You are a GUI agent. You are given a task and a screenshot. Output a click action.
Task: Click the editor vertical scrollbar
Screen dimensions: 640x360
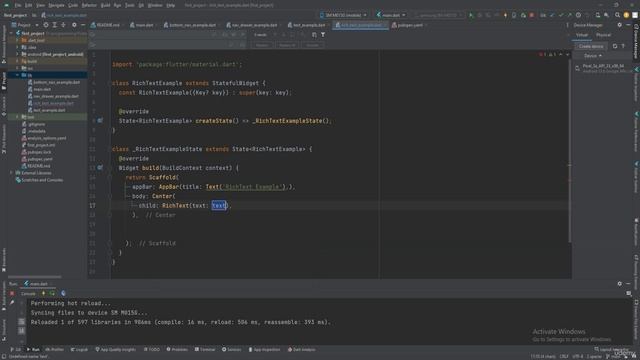tap(570, 151)
